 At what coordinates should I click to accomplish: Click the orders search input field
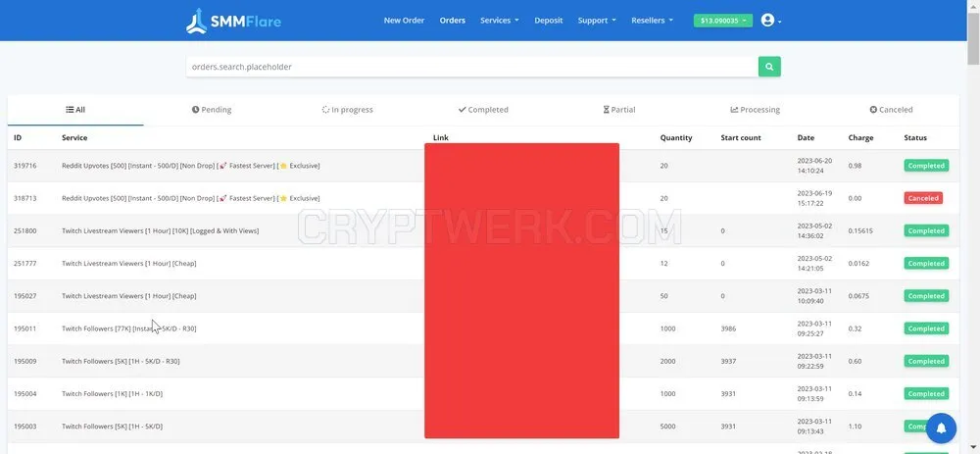coord(472,67)
